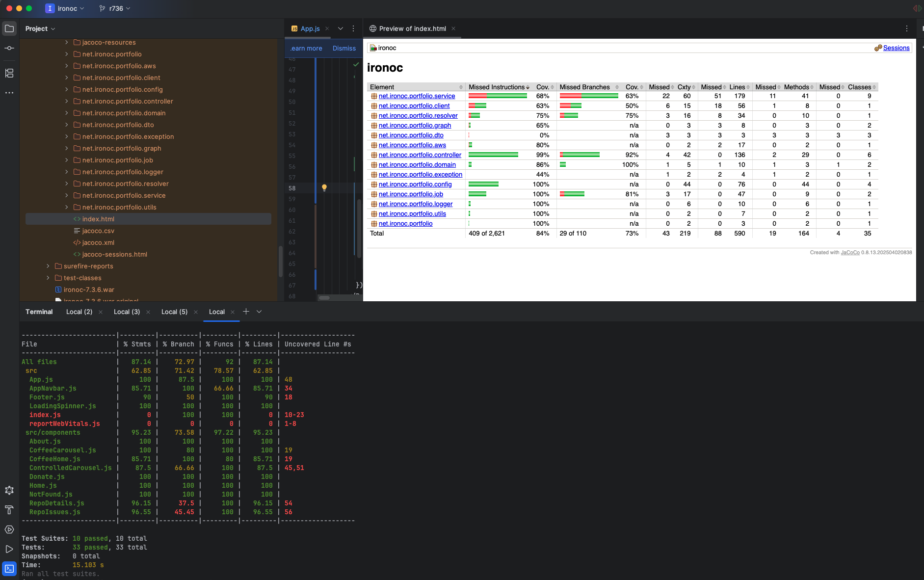The height and width of the screenshot is (580, 924).
Task: Close the Preview of index.html tab
Action: point(453,28)
